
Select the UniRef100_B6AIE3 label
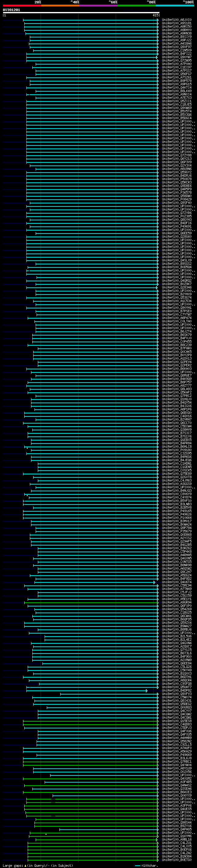pyautogui.click(x=177, y=793)
